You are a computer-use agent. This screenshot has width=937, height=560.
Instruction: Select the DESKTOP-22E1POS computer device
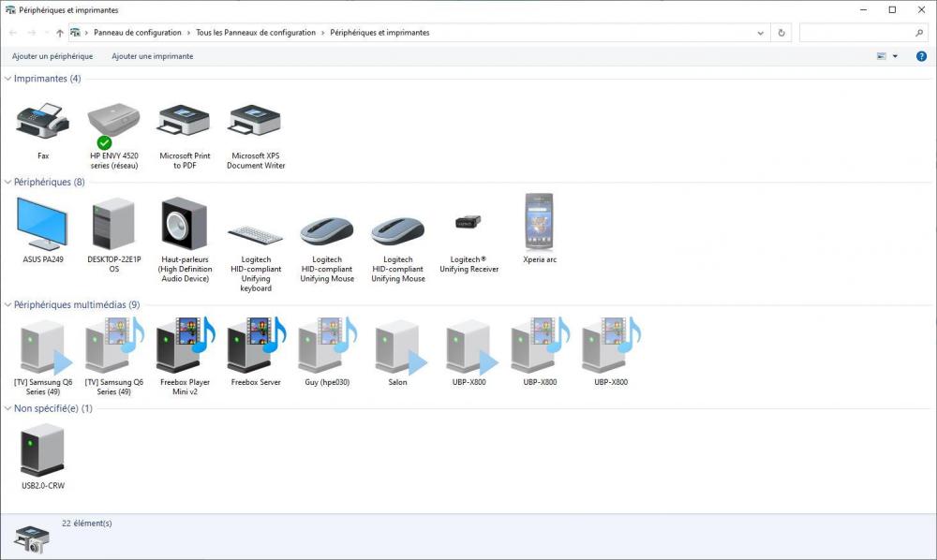[x=113, y=223]
